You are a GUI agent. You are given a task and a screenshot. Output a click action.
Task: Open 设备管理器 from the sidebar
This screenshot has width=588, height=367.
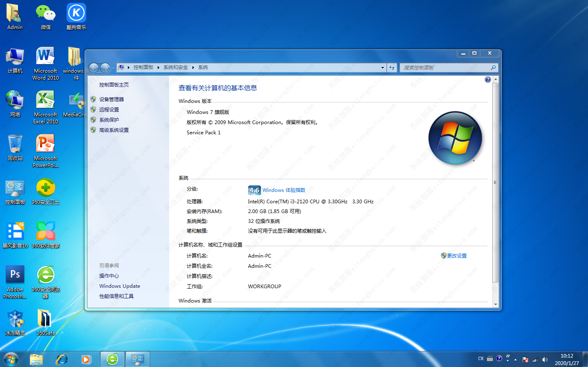point(111,99)
